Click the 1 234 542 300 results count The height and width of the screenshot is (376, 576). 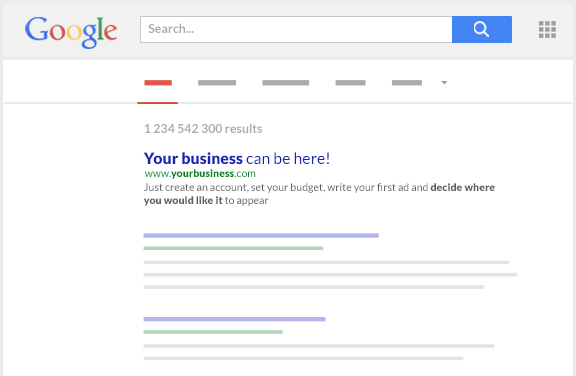pos(203,129)
